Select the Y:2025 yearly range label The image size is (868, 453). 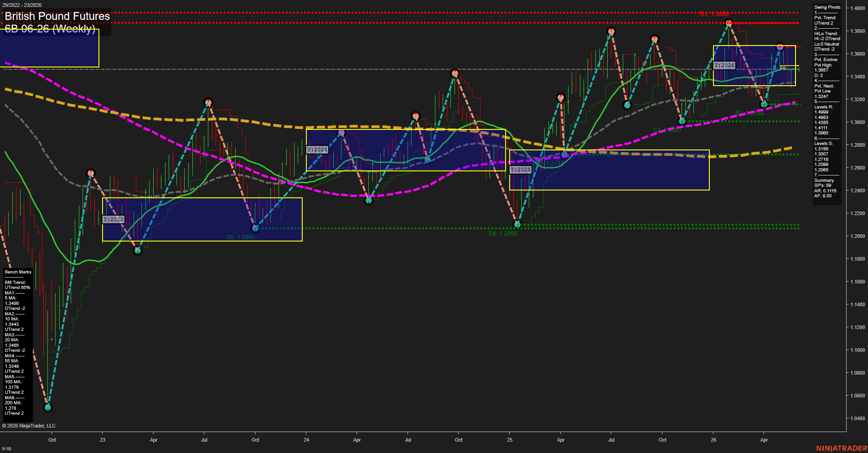tap(521, 170)
